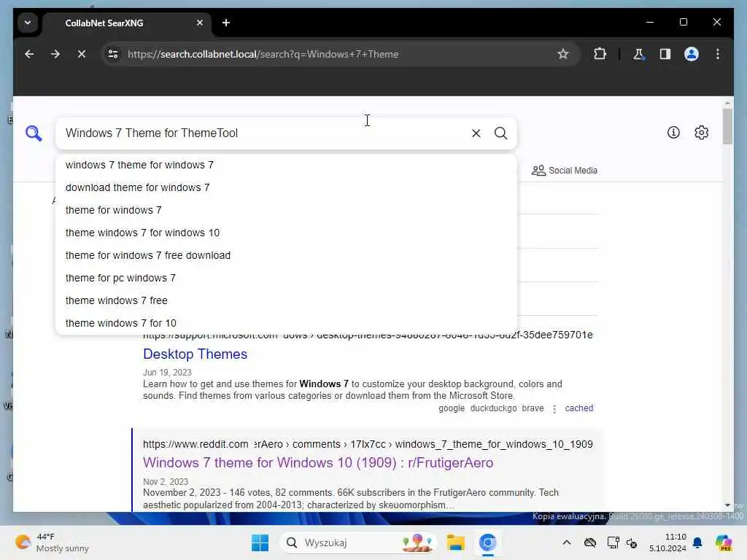The image size is (747, 560).
Task: Choose 'theme windows 7 for windows 10'
Action: [x=286, y=233]
